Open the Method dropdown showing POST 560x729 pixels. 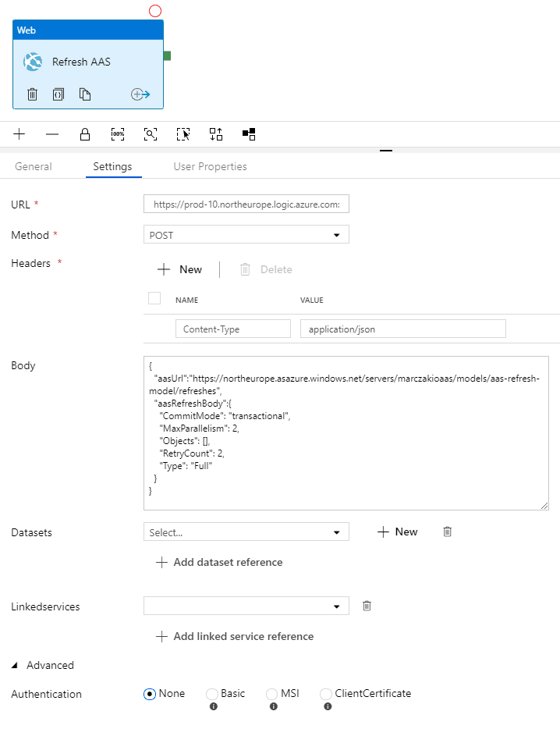246,235
